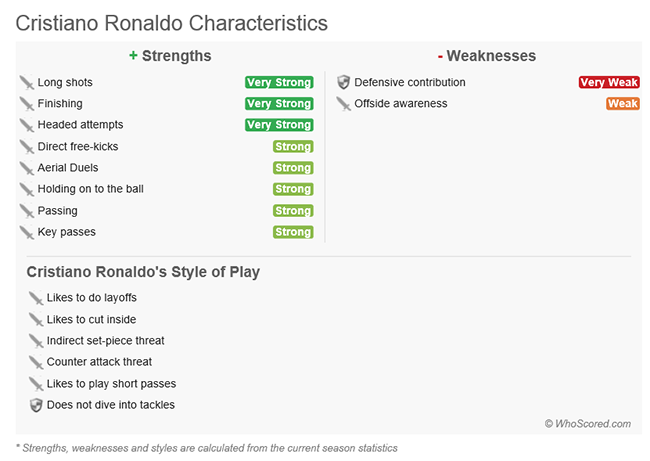
Task: Click the Strong badge next to Passing
Action: 293,211
